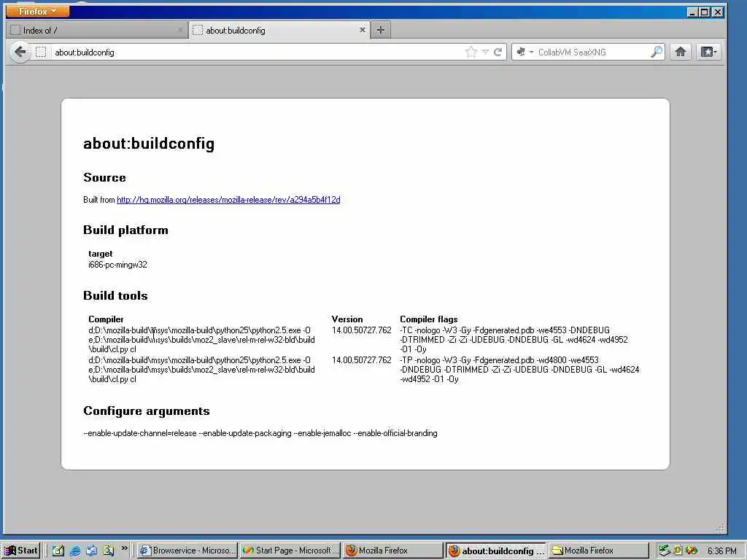Viewport: 747px width, 560px height.
Task: Minimize the Firefox window
Action: click(x=693, y=12)
